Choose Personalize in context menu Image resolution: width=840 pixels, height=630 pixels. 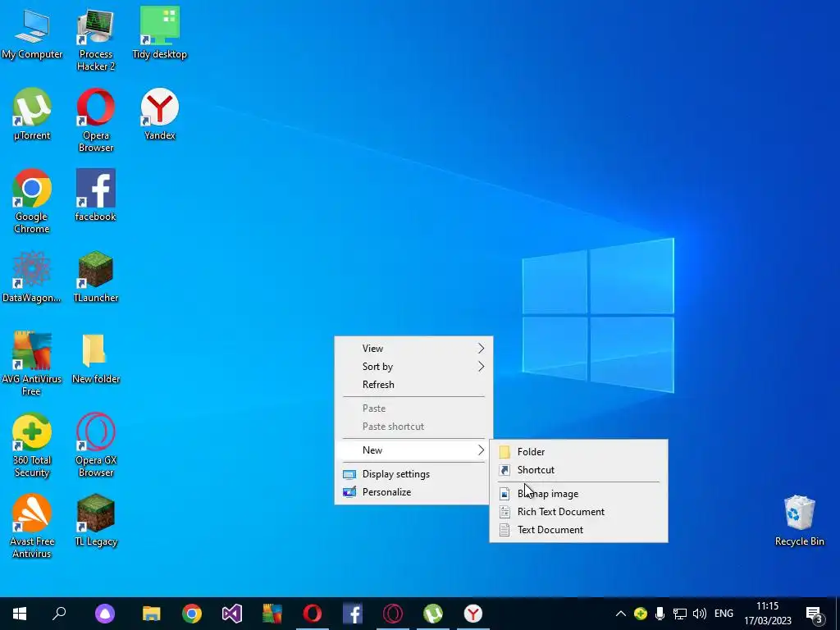tap(413, 492)
